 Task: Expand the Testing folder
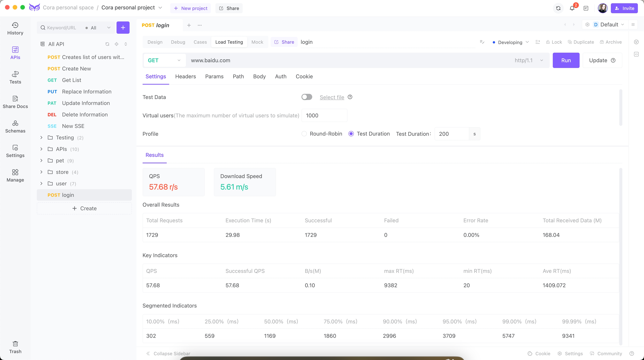(x=42, y=137)
